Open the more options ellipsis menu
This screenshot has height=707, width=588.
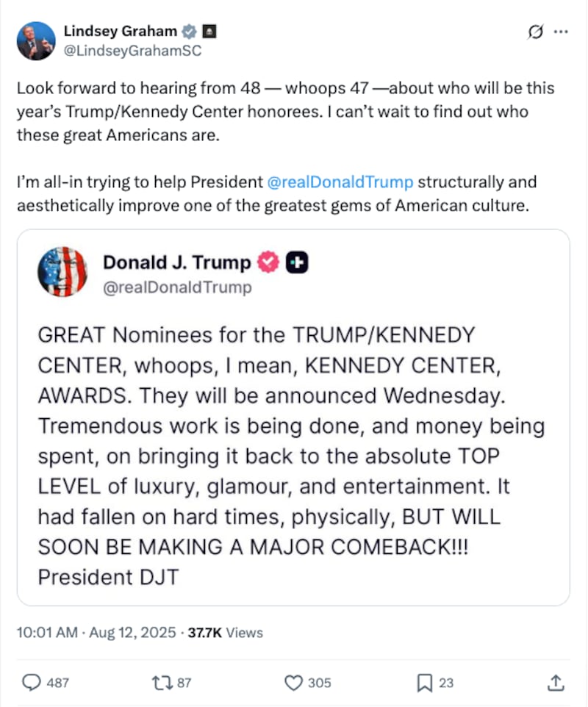(561, 32)
